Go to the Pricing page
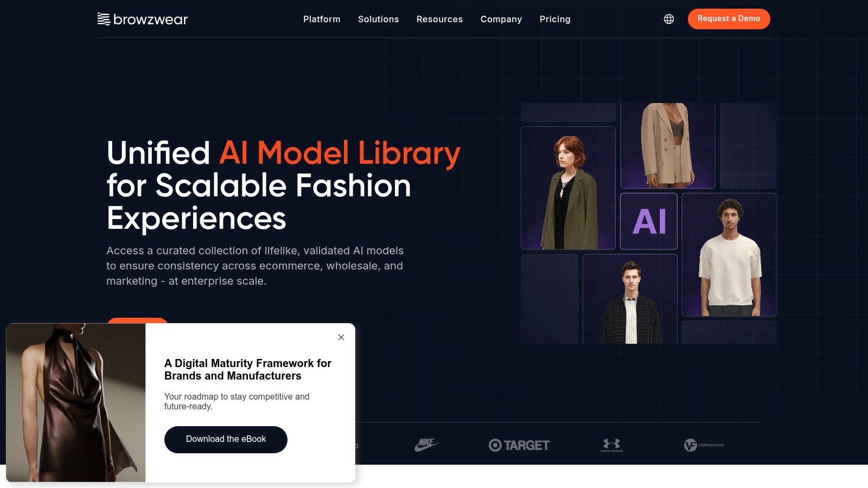868x488 pixels. [555, 19]
